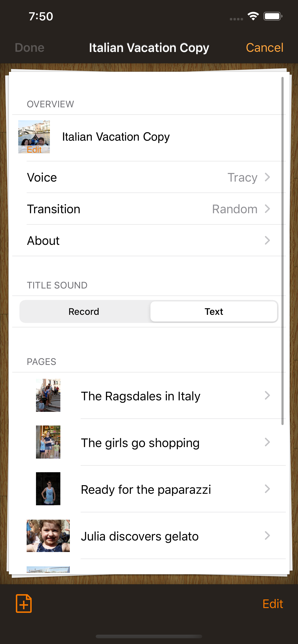Screen dimensions: 298x644
Task: Tap Cancel in the navigation bar
Action: [x=264, y=47]
